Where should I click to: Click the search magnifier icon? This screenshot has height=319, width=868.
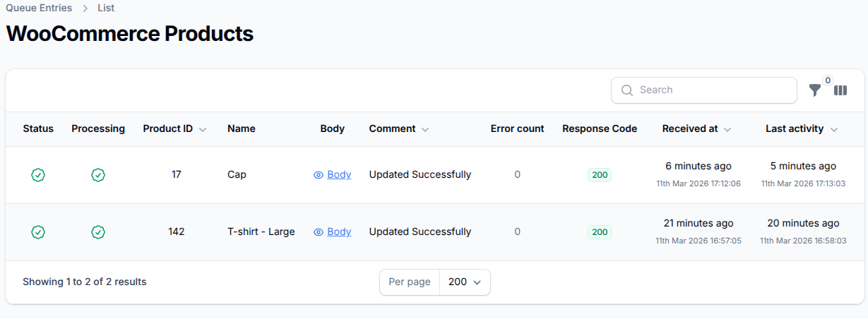pos(626,90)
